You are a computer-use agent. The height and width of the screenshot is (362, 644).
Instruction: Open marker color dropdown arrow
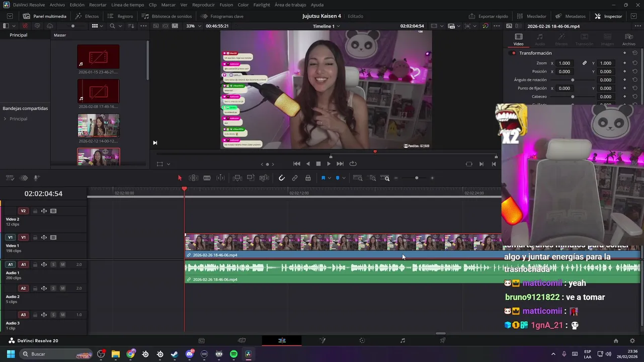[x=344, y=178]
